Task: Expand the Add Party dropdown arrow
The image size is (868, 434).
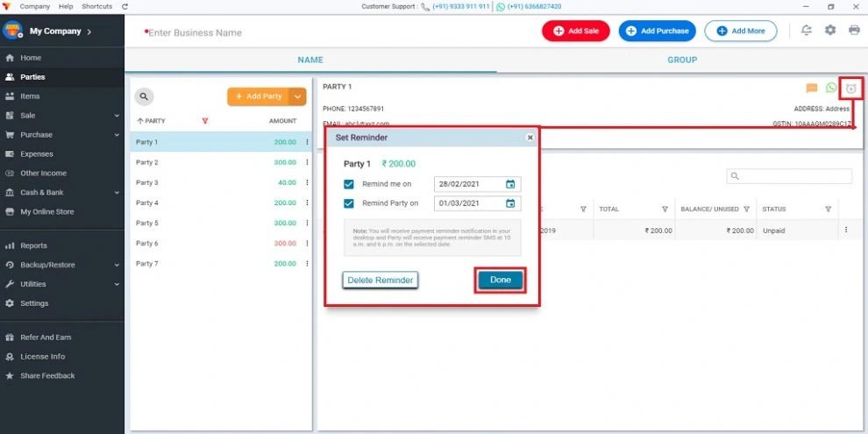Action: click(x=297, y=96)
